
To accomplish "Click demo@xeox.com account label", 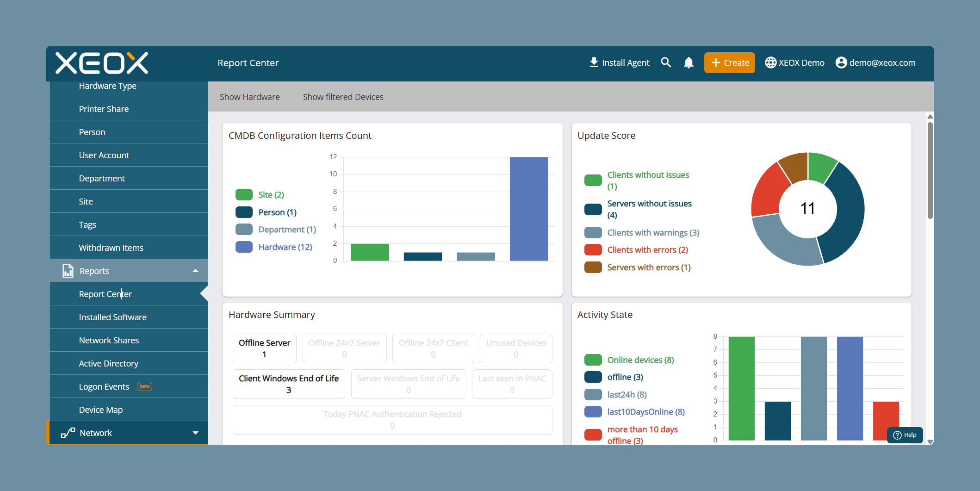I will 882,62.
